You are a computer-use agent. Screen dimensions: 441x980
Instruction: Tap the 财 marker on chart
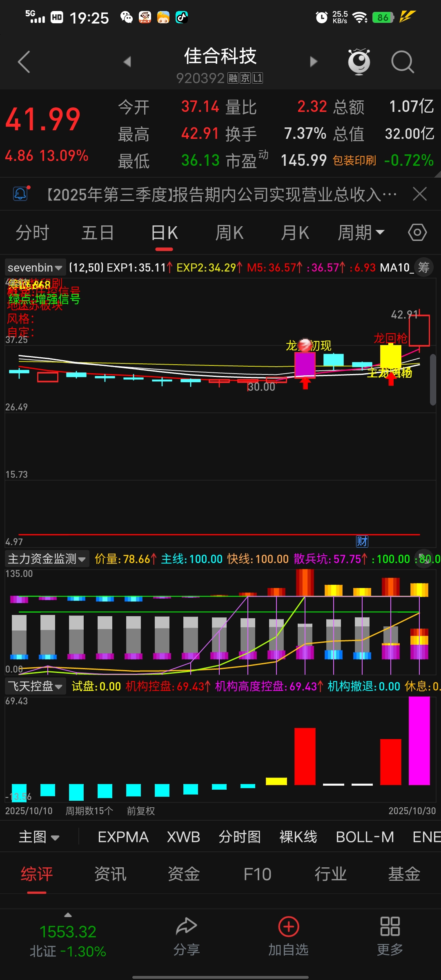(362, 541)
